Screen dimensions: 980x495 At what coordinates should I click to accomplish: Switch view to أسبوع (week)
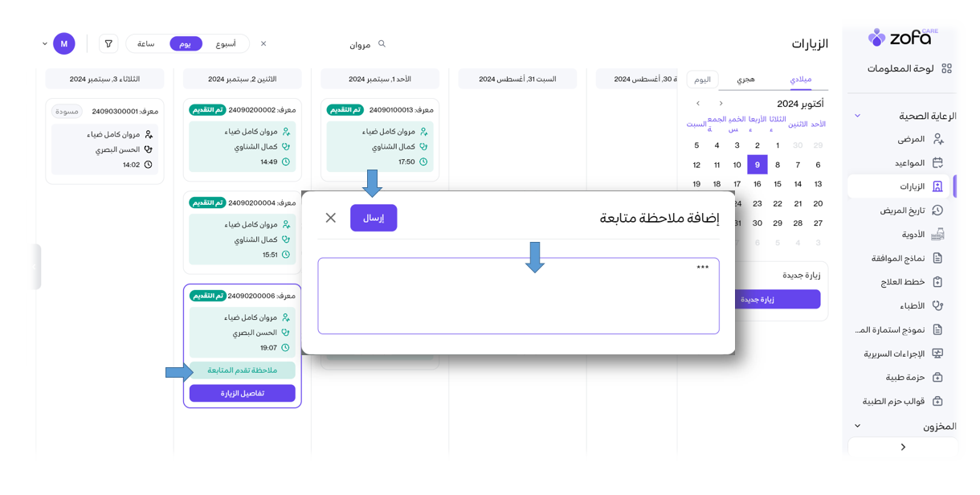tap(226, 44)
